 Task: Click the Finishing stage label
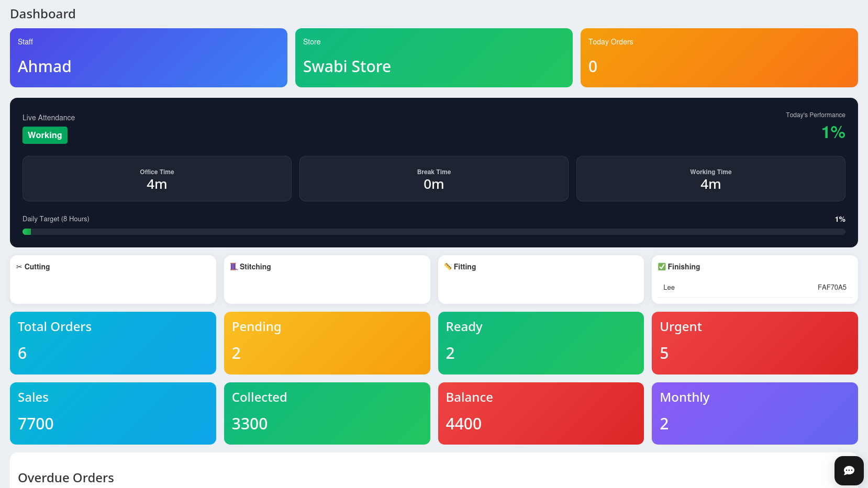click(x=684, y=267)
